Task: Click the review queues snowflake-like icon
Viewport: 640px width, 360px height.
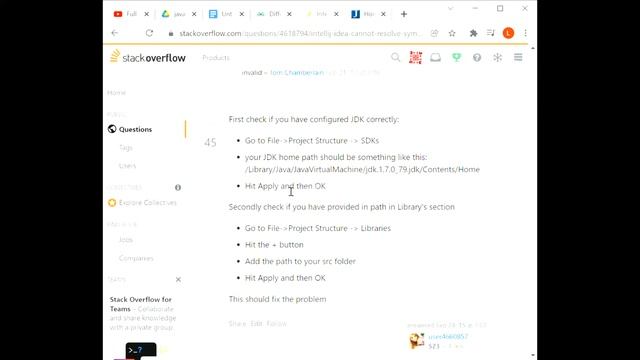Action: (497, 58)
